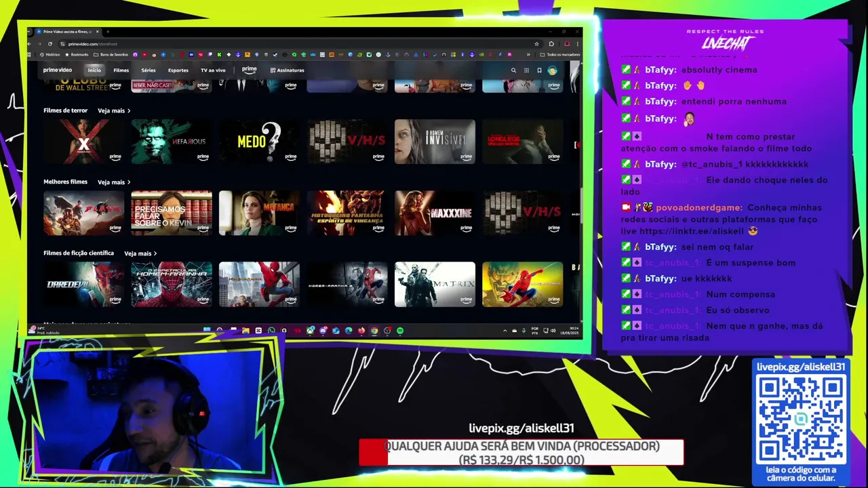Open Todos os marcadores folder

(x=560, y=54)
